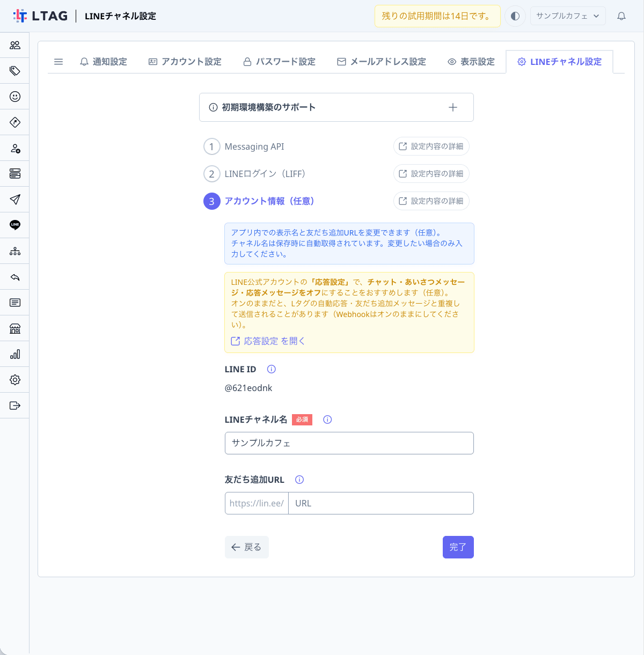Open the bar chart analytics icon
This screenshot has height=655, width=644.
pyautogui.click(x=15, y=354)
